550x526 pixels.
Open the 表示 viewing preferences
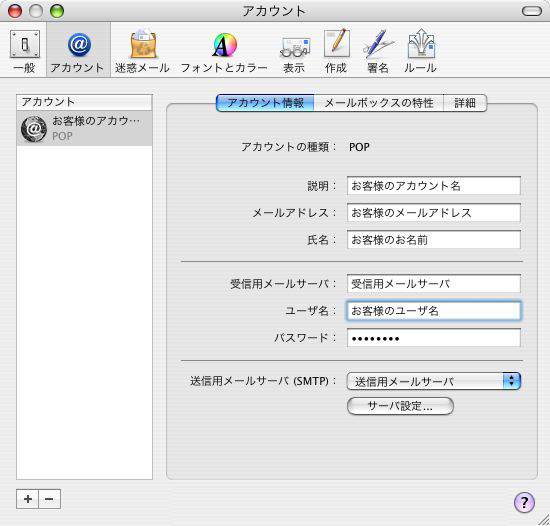294,51
